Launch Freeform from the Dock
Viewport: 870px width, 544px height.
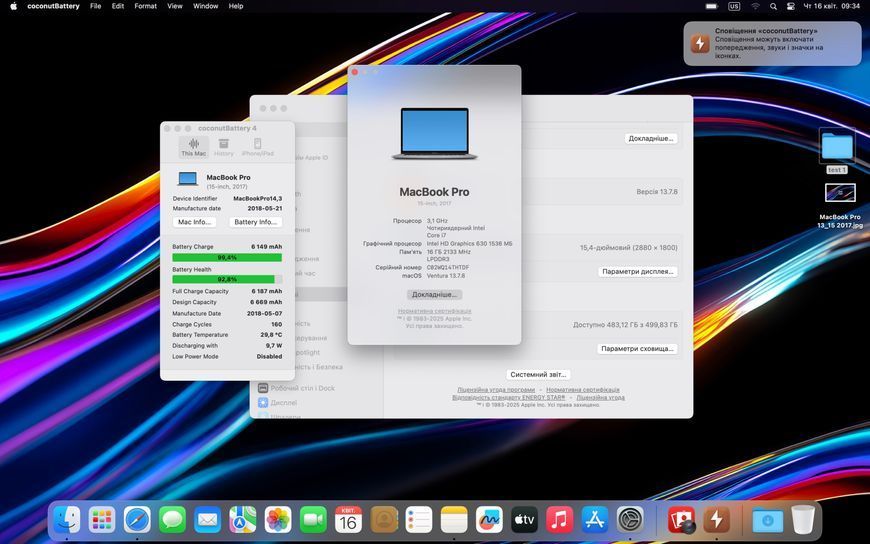click(x=489, y=520)
